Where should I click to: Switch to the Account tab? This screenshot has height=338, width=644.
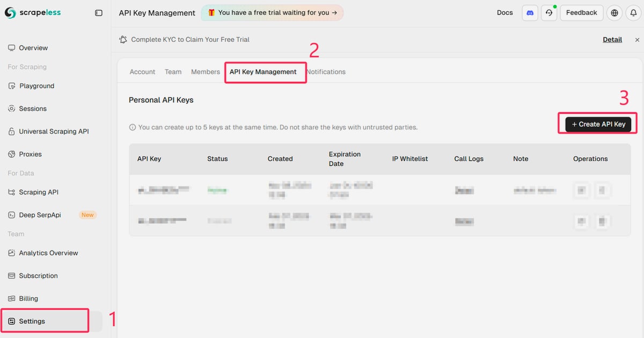tap(143, 72)
